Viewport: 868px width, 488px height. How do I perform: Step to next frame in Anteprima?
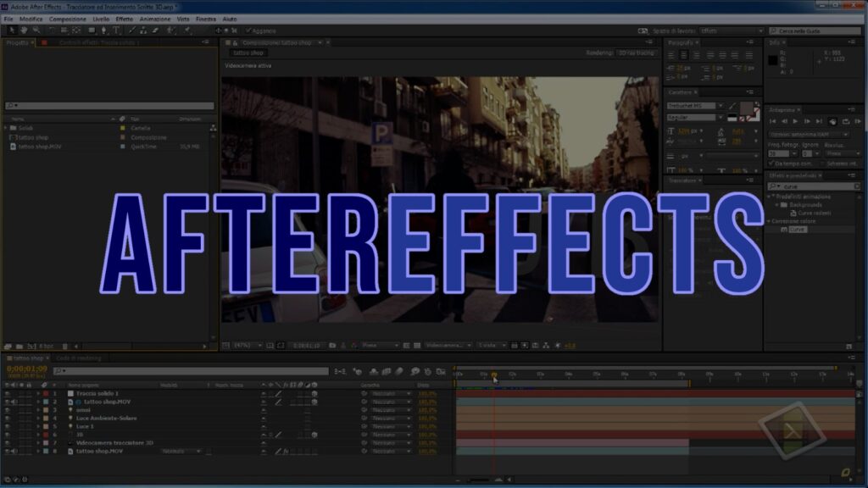click(x=807, y=121)
